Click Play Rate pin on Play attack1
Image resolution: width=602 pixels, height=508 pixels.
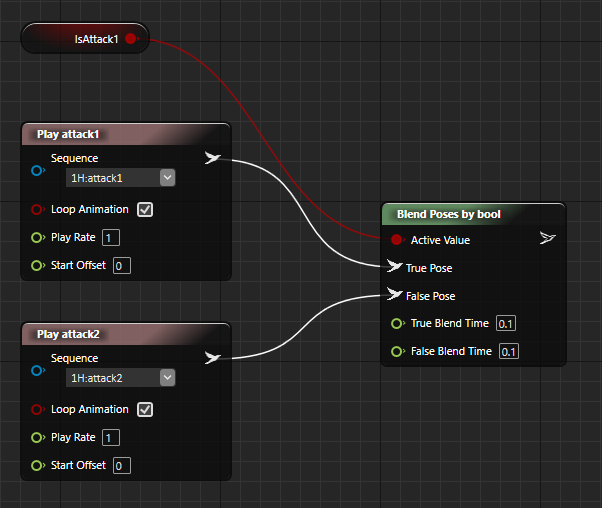coord(37,238)
